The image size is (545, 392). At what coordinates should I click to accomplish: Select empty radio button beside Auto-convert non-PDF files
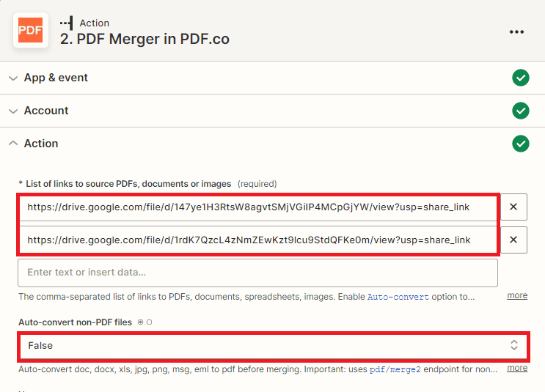coord(149,322)
